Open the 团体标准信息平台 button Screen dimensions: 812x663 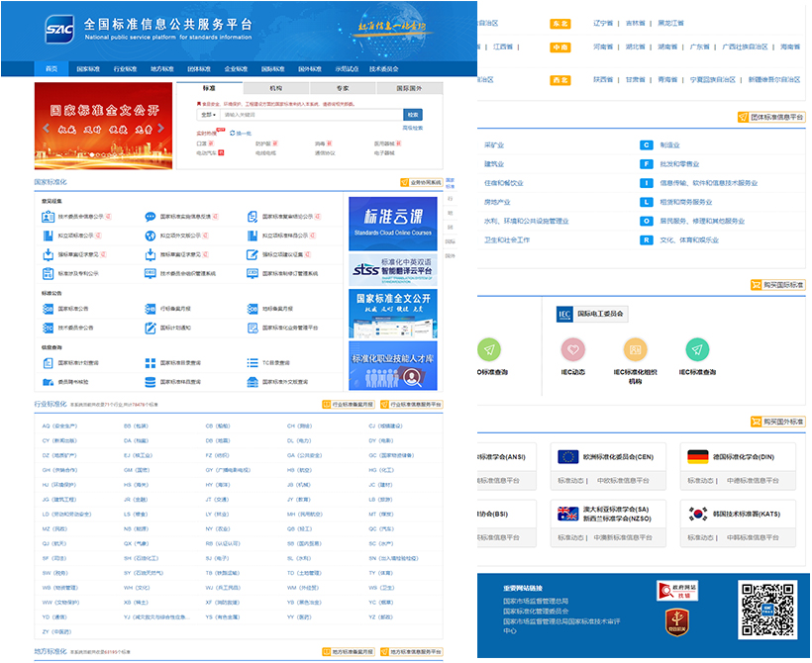(x=771, y=118)
